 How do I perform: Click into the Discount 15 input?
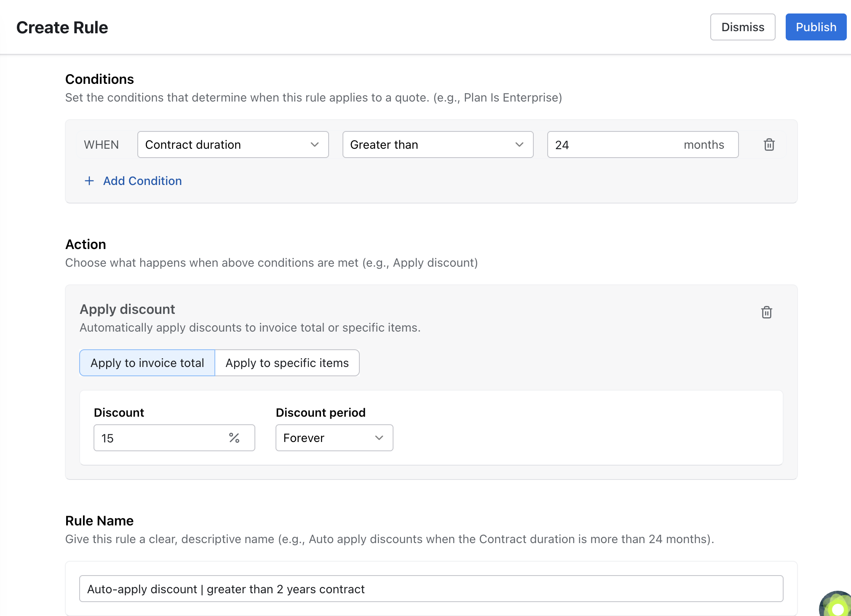160,438
